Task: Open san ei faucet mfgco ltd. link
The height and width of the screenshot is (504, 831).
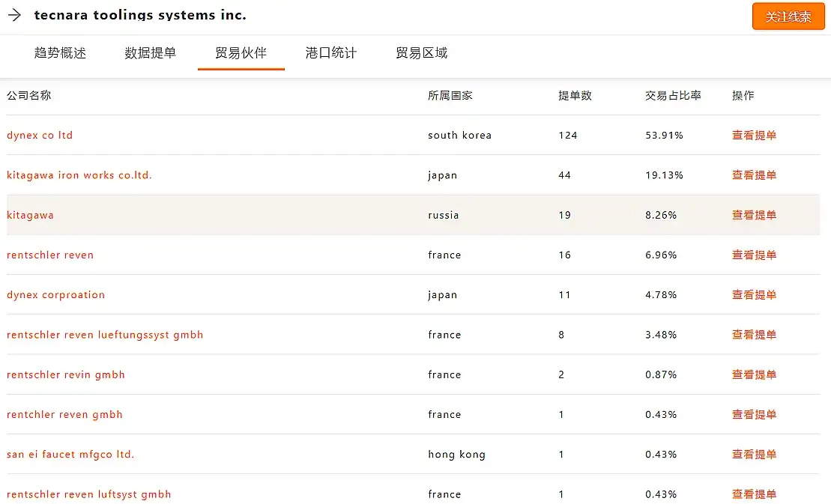Action: [x=70, y=455]
